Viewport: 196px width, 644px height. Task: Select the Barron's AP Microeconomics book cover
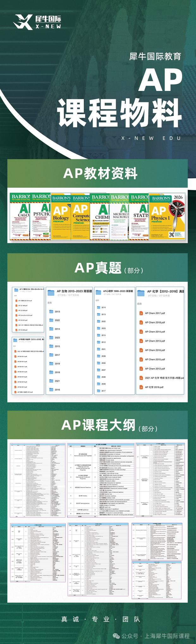(119, 216)
